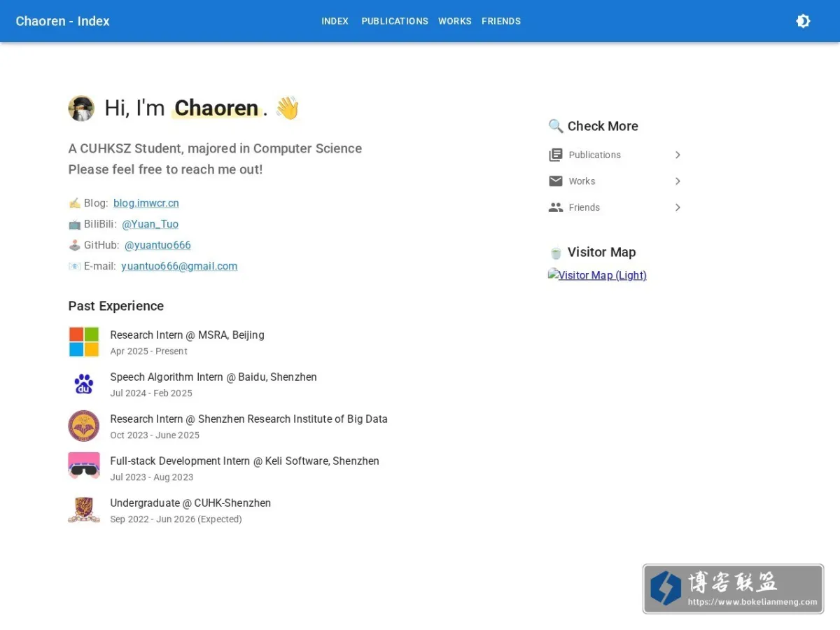840x630 pixels.
Task: Click the Friends people icon in sidebar
Action: [556, 207]
